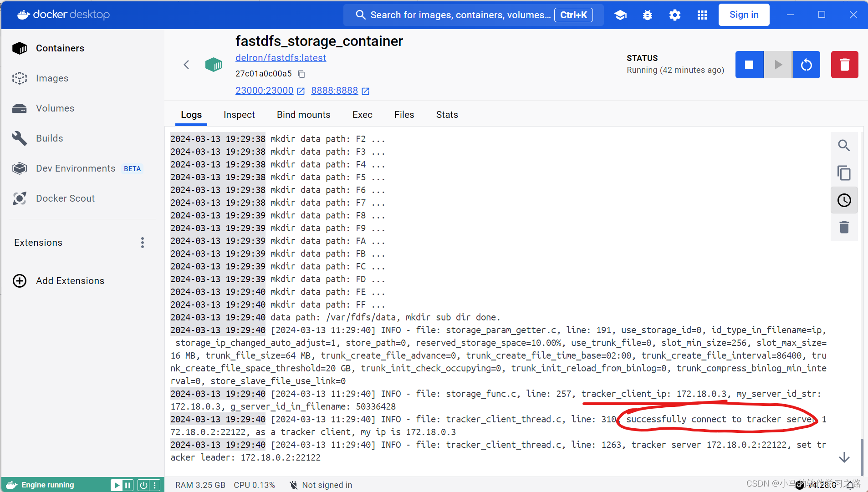Pause Docker engine in the status bar

pyautogui.click(x=128, y=485)
